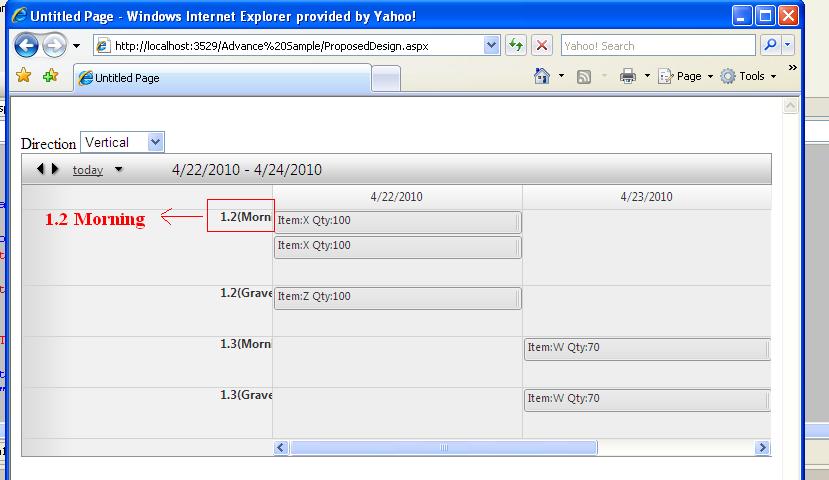Image resolution: width=829 pixels, height=480 pixels.
Task: Open the Page menu
Action: point(686,76)
